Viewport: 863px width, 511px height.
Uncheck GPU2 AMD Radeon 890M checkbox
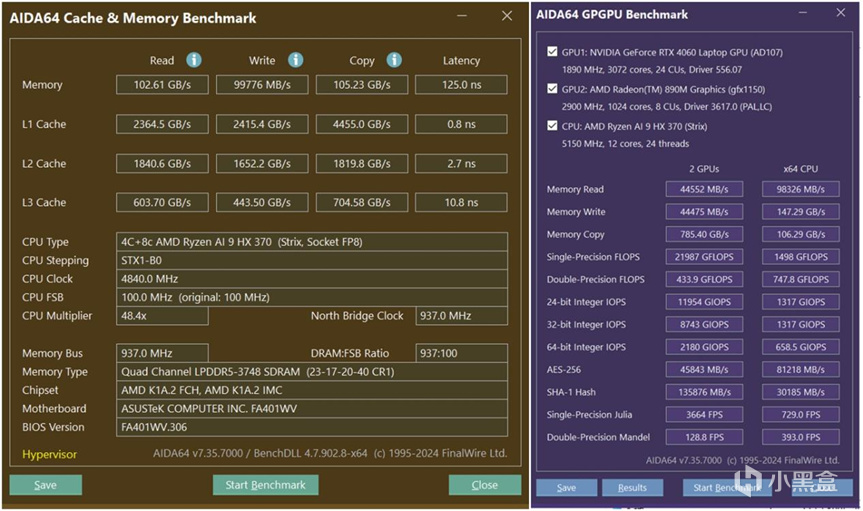552,89
